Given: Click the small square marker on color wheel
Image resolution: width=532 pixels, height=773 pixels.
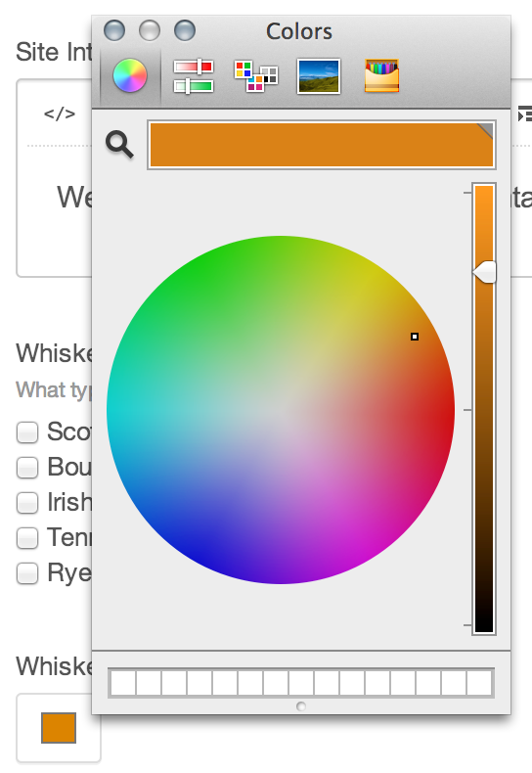Looking at the screenshot, I should coord(415,337).
